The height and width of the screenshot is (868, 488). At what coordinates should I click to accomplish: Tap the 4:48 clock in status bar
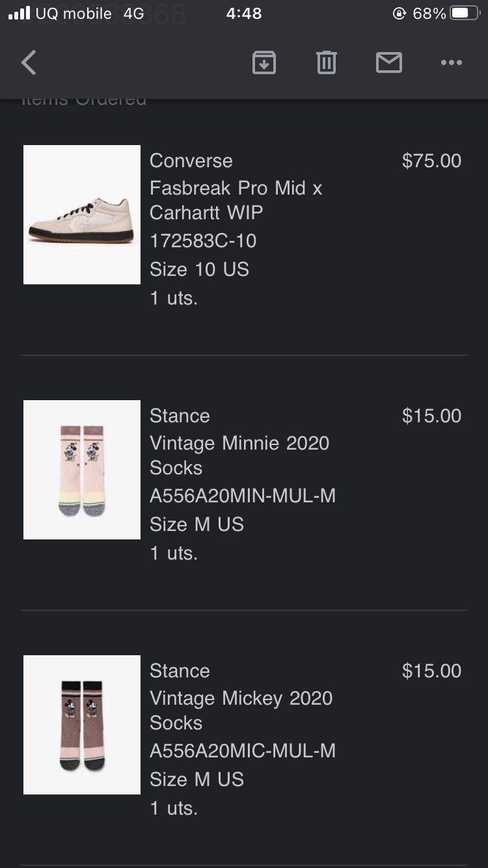coord(244,14)
